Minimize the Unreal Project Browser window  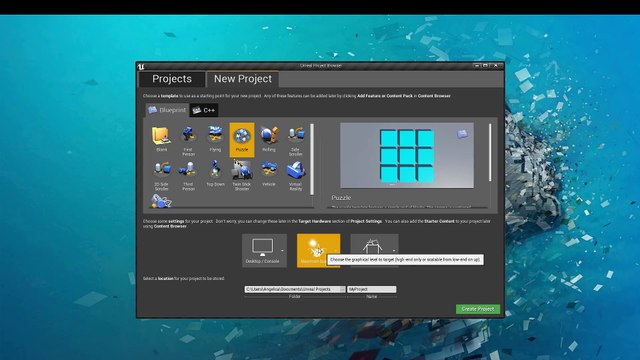476,66
